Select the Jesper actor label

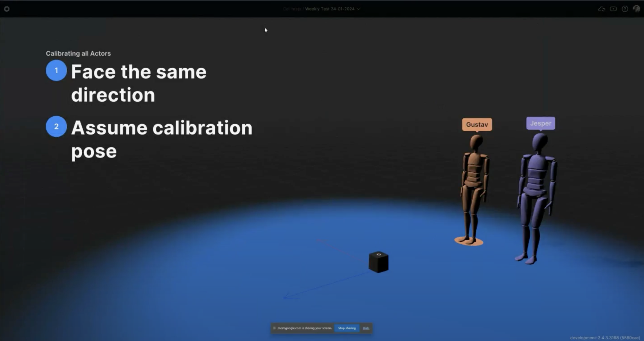coord(541,123)
